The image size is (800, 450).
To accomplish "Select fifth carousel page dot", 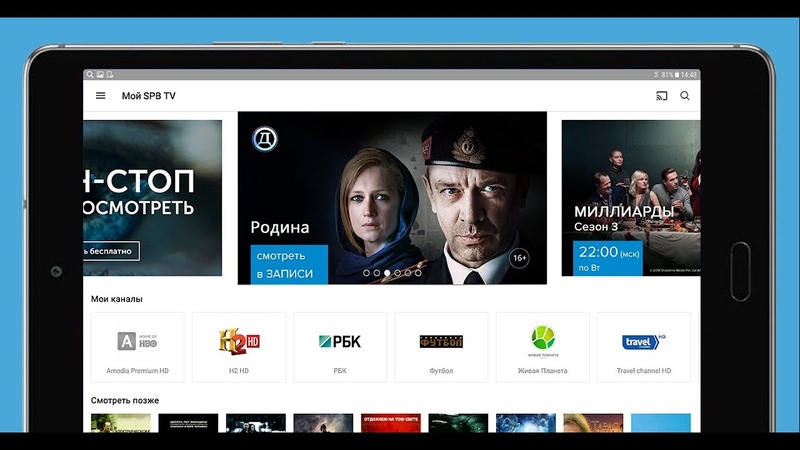I will [408, 273].
